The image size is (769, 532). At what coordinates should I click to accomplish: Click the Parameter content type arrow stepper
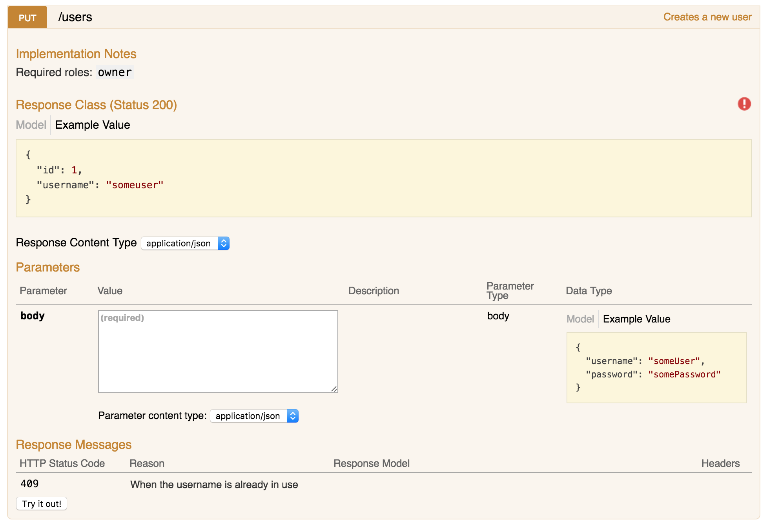coord(293,416)
